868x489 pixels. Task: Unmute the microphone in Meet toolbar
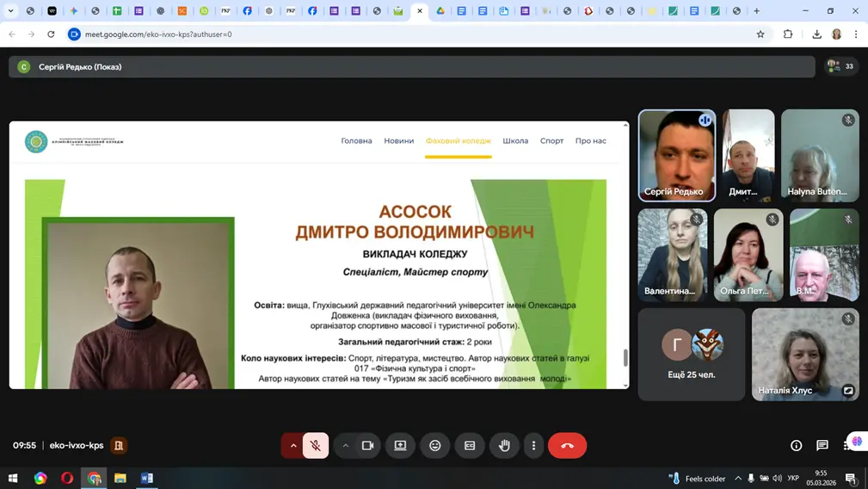tap(316, 445)
